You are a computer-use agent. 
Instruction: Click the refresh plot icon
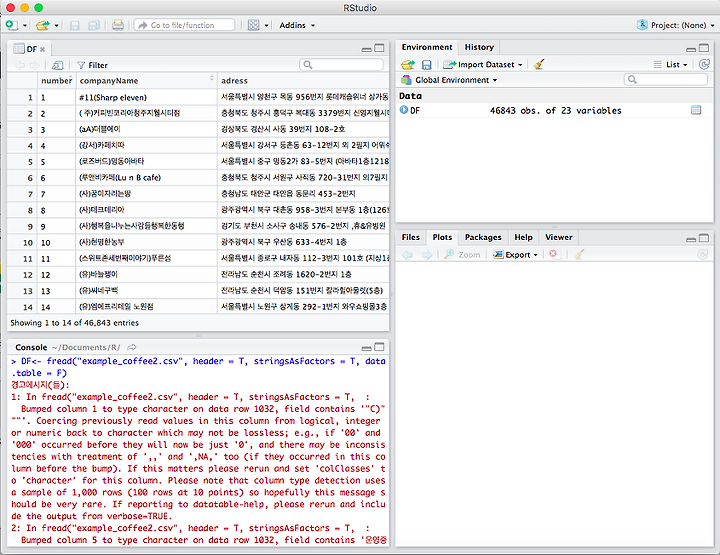pos(703,254)
